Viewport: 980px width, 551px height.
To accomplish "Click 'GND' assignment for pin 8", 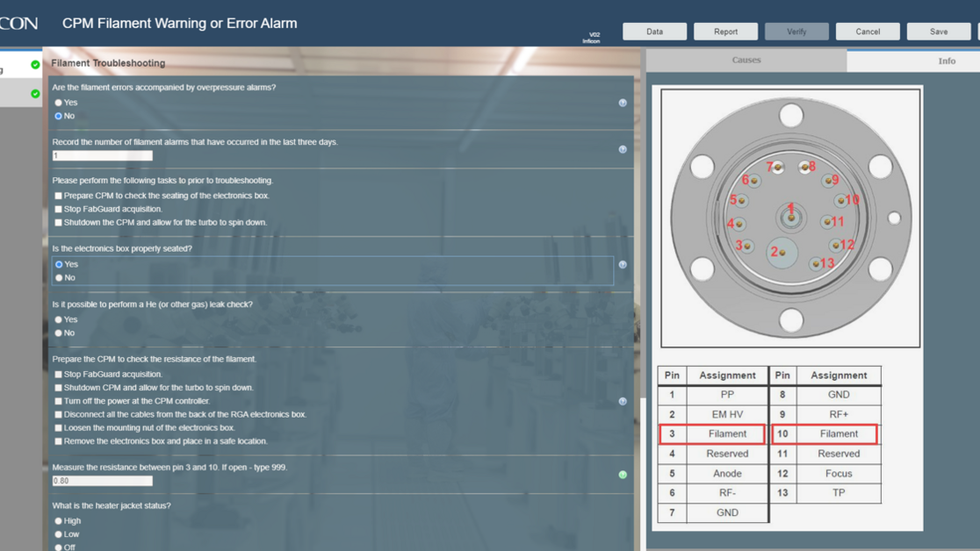I will click(x=839, y=395).
